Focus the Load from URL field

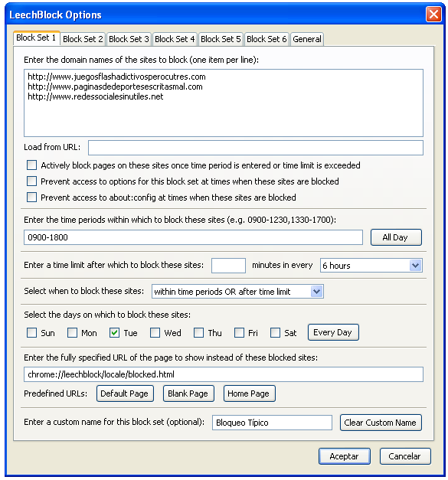click(x=256, y=148)
